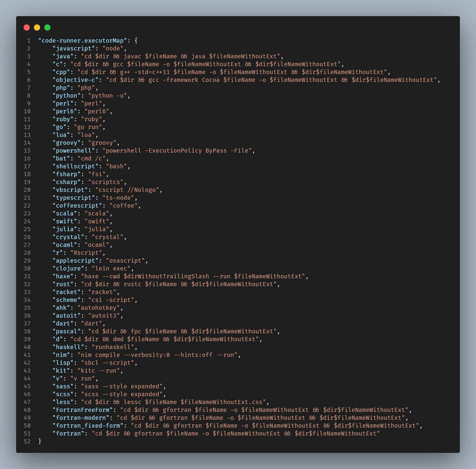
Task: Select the "dart" executor line
Action: 78,323
